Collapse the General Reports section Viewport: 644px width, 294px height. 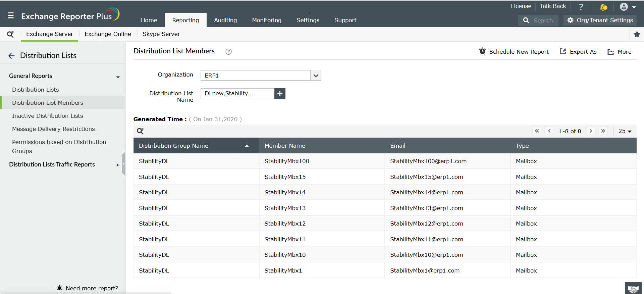tap(118, 77)
